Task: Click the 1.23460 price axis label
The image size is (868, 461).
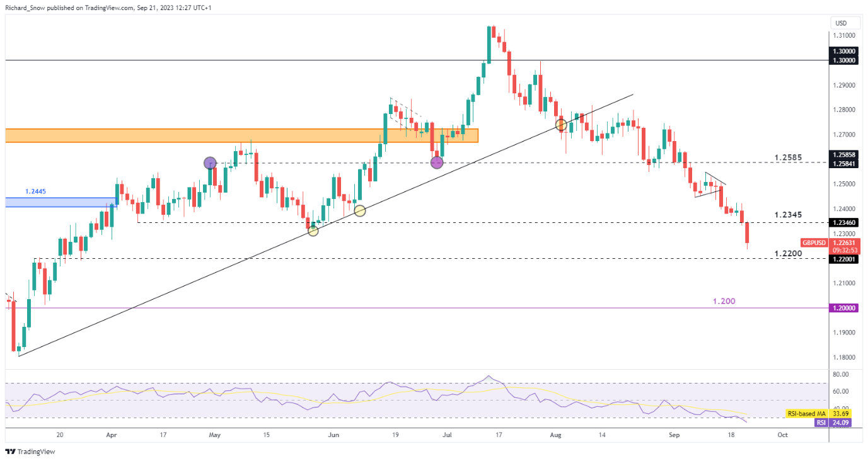Action: 844,222
